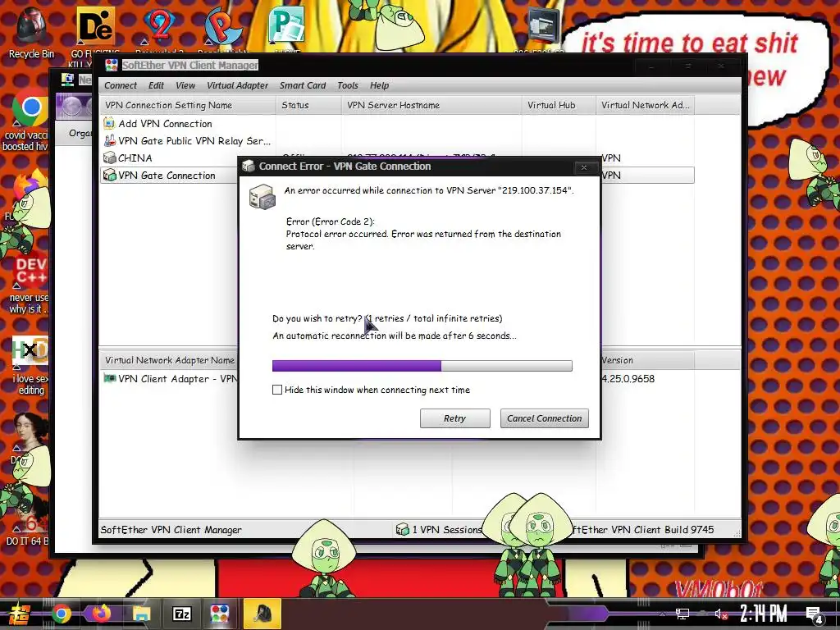
Task: Click Virtual Network Adapter Name column header
Action: point(169,361)
